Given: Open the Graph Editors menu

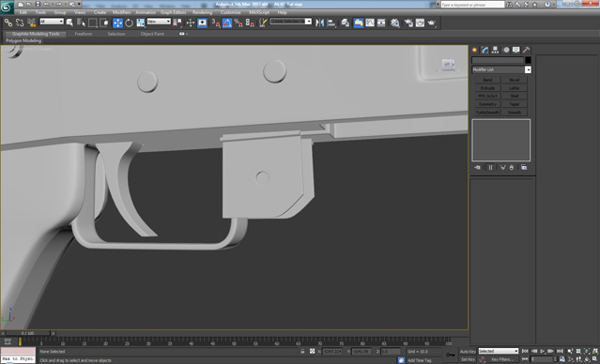Looking at the screenshot, I should (x=174, y=12).
